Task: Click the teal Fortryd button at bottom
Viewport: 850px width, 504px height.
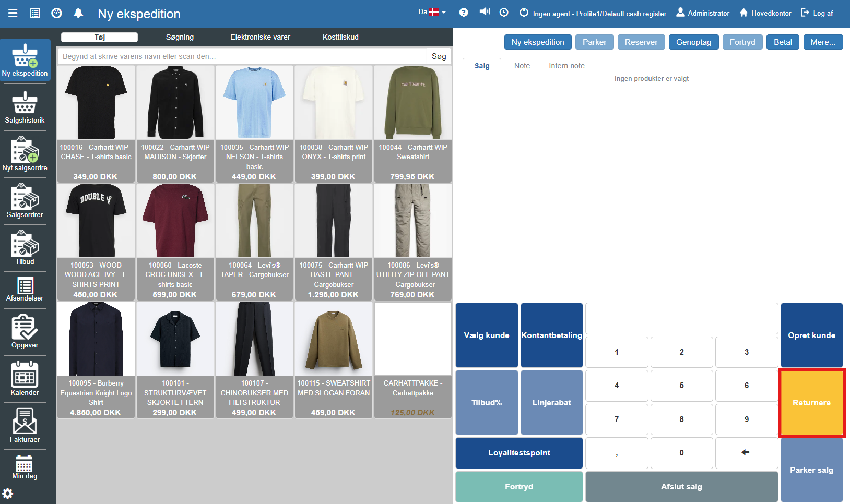Action: coord(519,487)
